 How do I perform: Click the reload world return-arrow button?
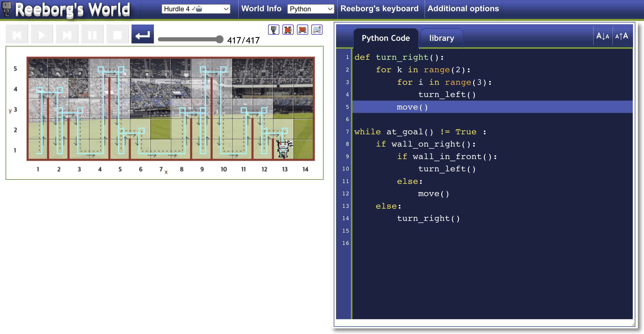pos(142,34)
